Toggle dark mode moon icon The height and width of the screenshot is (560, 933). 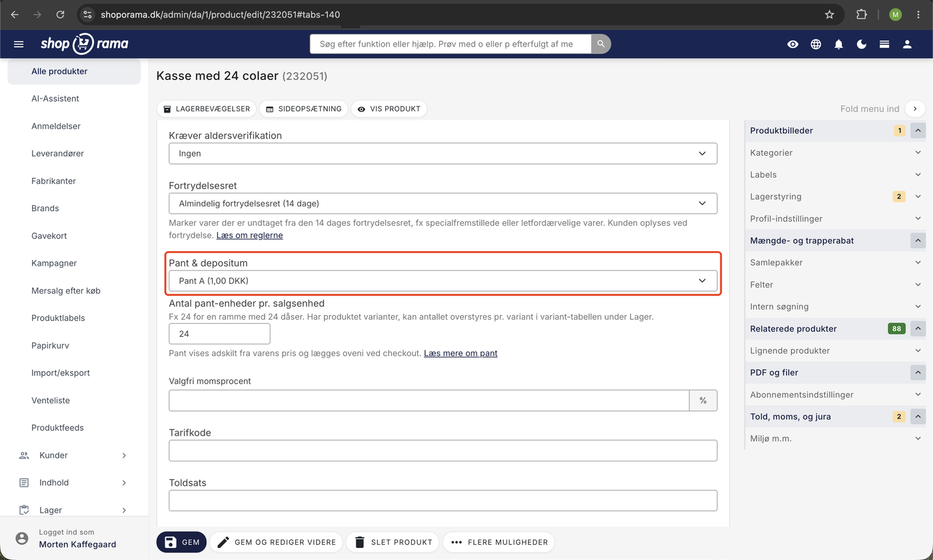[862, 44]
